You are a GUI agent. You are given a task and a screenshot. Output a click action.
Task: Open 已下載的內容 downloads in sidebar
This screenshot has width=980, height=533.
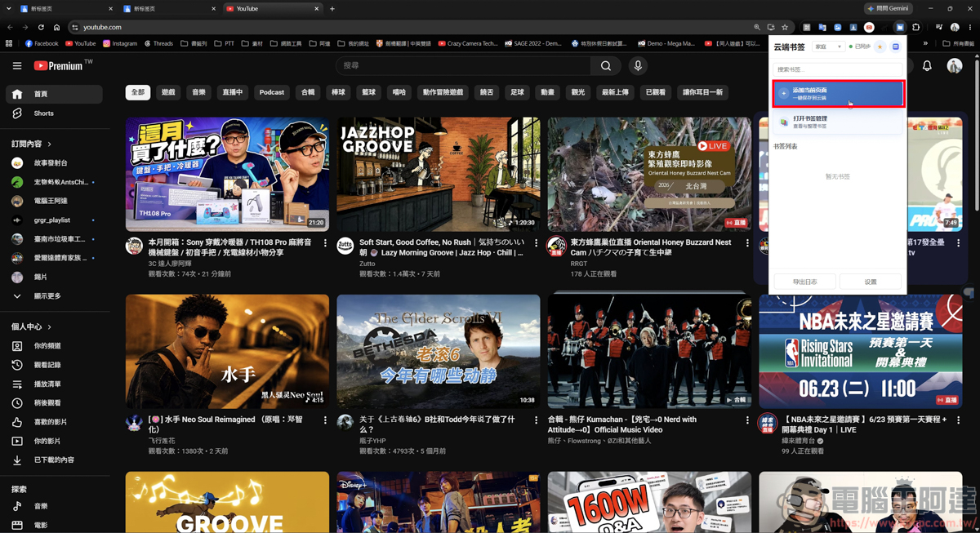point(55,460)
